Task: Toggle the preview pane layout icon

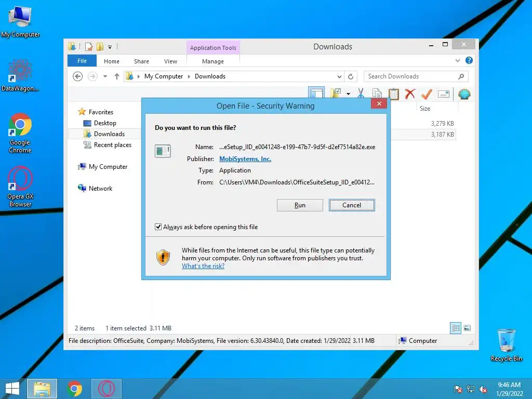Action: point(316,93)
